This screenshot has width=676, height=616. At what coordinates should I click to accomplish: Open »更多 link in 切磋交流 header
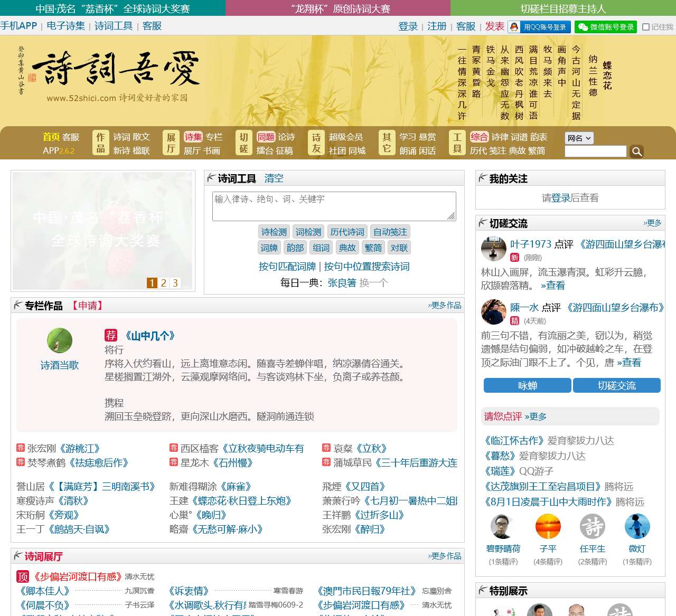pos(652,223)
